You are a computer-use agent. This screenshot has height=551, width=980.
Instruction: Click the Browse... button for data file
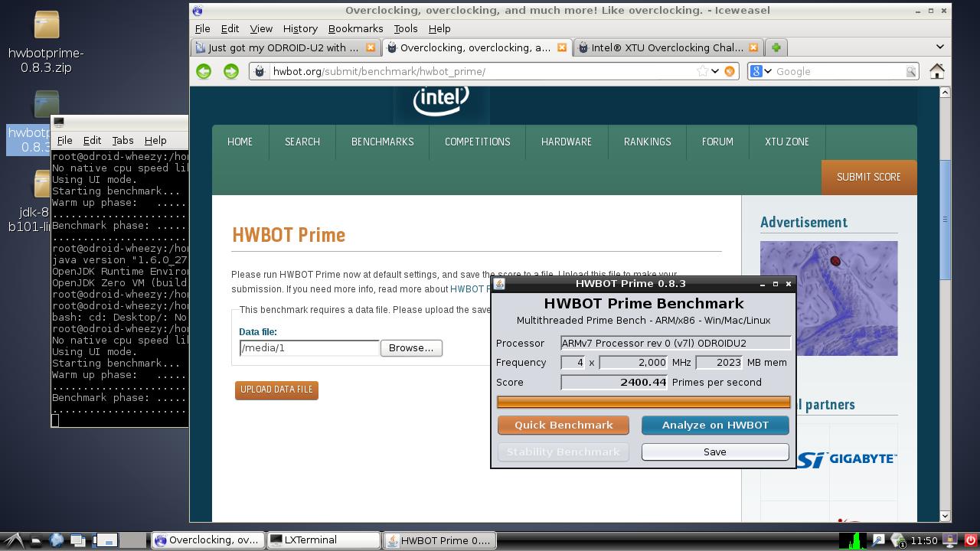[411, 347]
